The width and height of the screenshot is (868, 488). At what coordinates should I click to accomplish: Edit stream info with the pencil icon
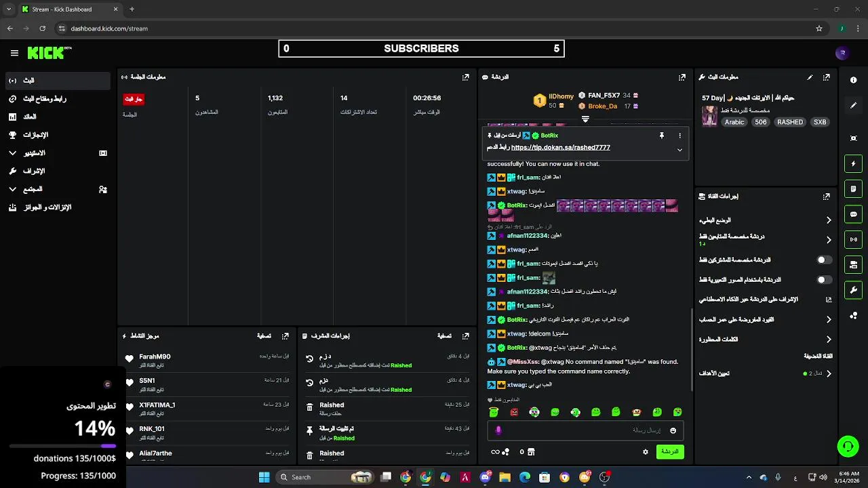810,77
